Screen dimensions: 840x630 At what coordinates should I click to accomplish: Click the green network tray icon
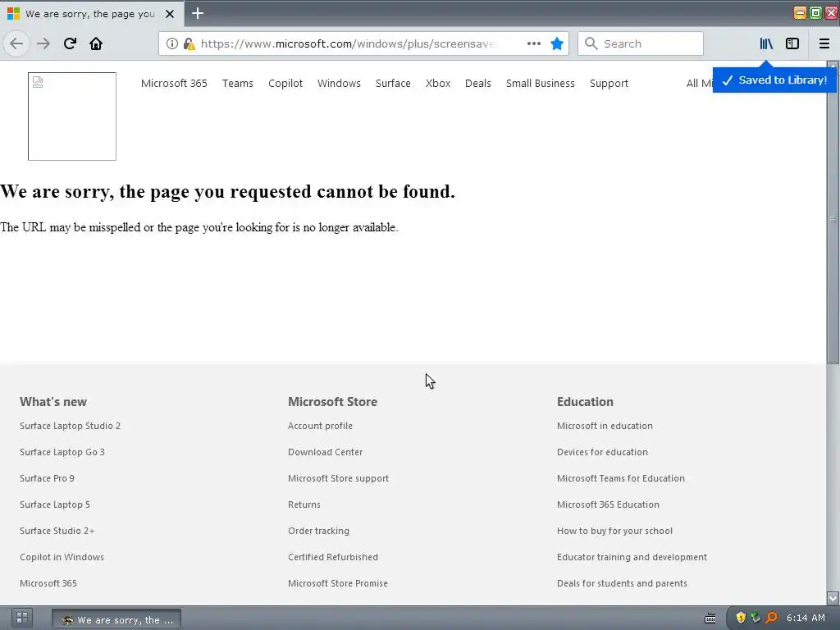click(x=756, y=619)
